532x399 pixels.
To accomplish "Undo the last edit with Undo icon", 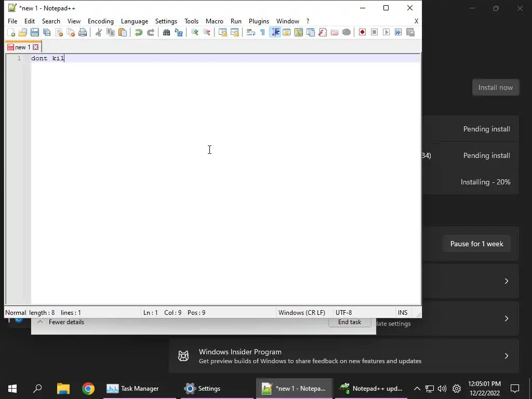I will 138,32.
